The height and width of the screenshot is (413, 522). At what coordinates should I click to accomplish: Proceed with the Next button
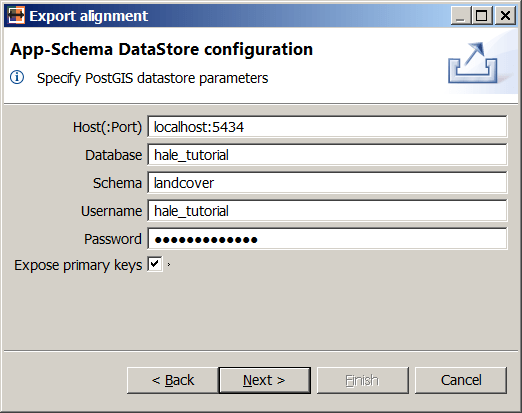265,380
